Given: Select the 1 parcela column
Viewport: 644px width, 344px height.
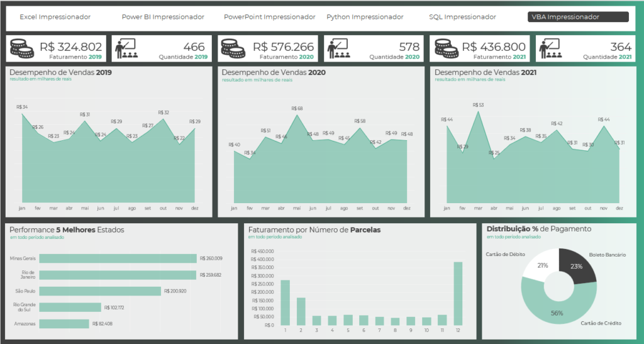Looking at the screenshot, I should coord(285,302).
